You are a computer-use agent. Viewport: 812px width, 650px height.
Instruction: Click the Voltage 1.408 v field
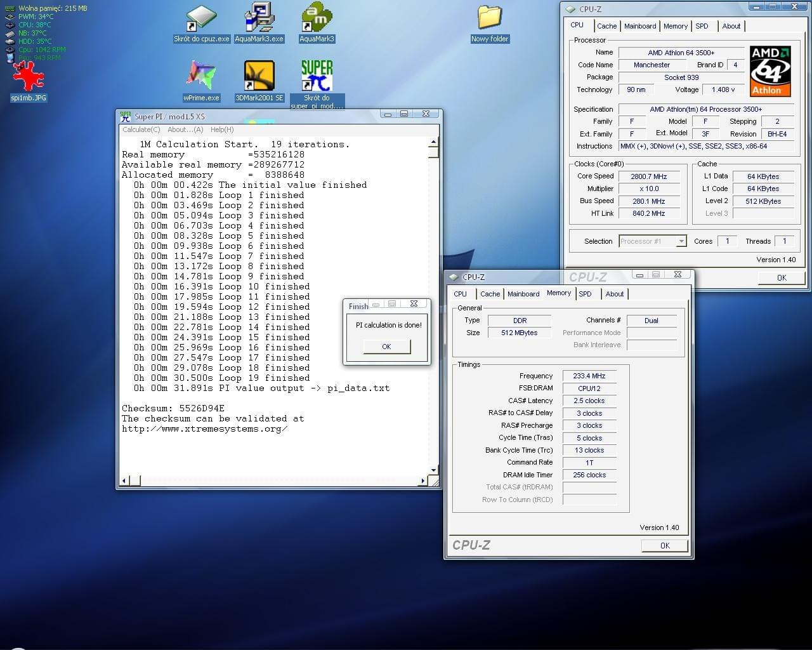click(x=723, y=90)
